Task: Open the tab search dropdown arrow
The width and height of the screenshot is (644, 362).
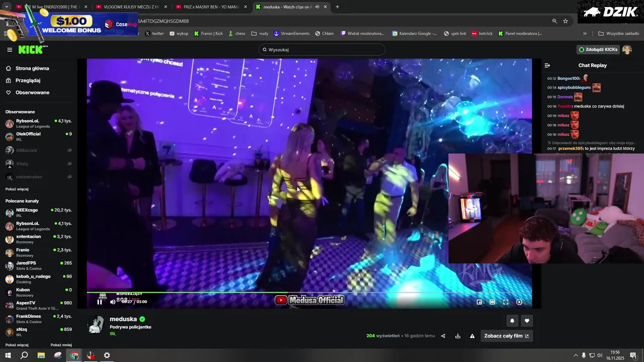Action: (x=7, y=7)
